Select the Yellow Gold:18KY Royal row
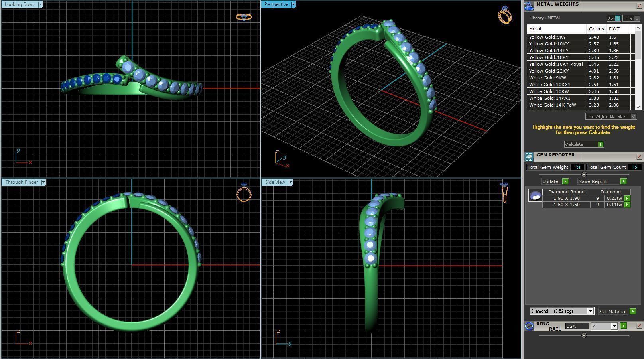The width and height of the screenshot is (644, 359). [x=581, y=64]
